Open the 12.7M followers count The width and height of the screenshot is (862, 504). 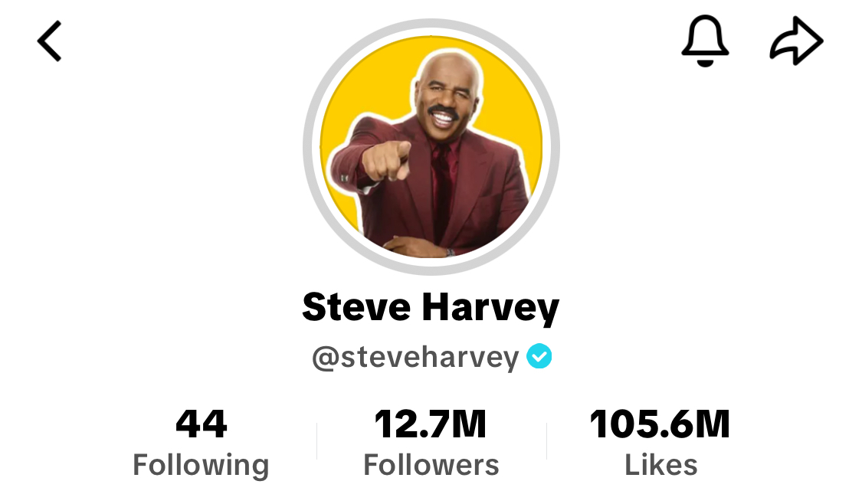431,424
